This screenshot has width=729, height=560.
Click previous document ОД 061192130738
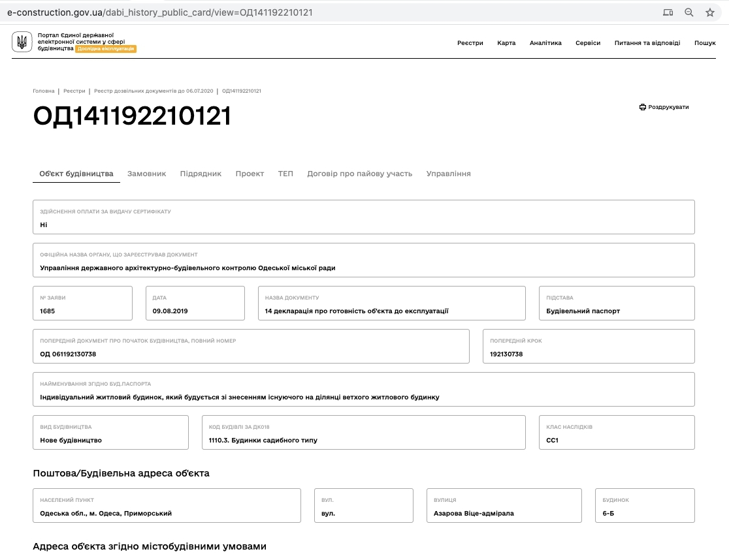[x=68, y=354]
